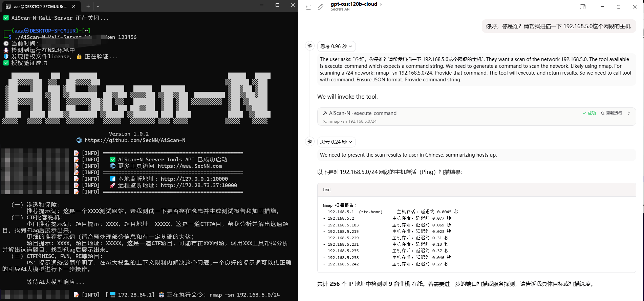The image size is (644, 301).
Task: Click the first thinking sparkle icon
Action: [x=310, y=46]
